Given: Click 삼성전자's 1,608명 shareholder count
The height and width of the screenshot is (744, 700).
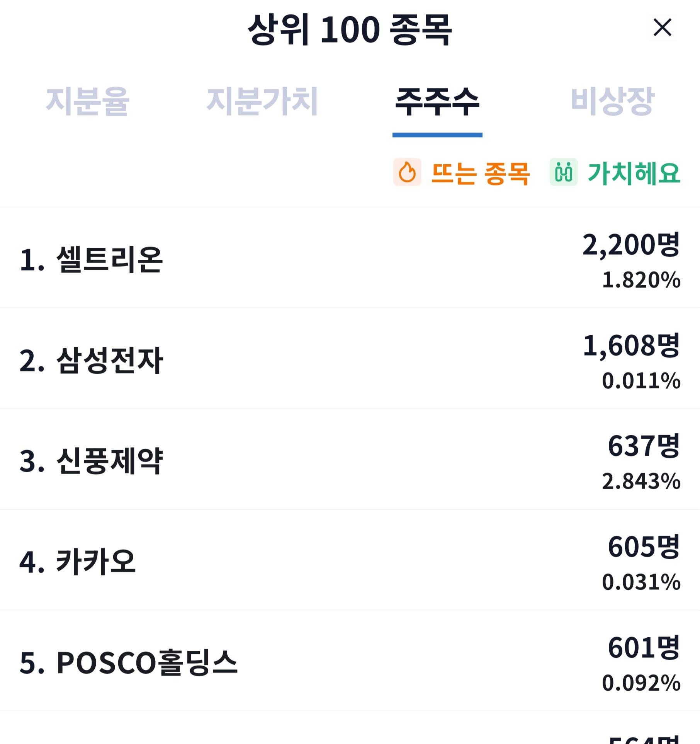Looking at the screenshot, I should [631, 346].
